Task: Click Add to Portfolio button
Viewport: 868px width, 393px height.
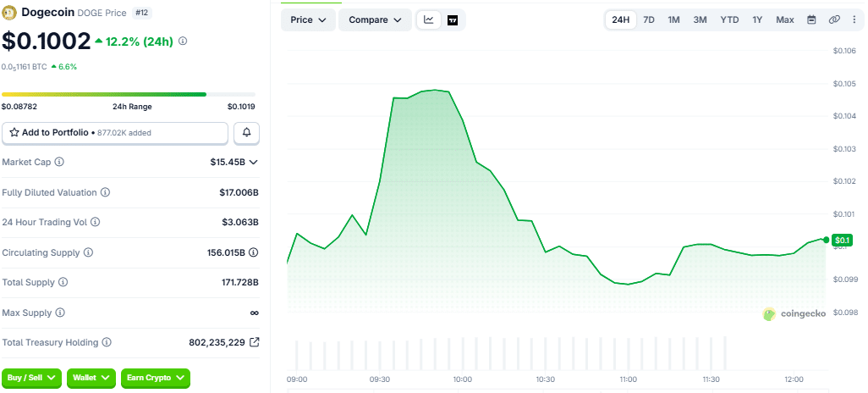Action: (115, 133)
